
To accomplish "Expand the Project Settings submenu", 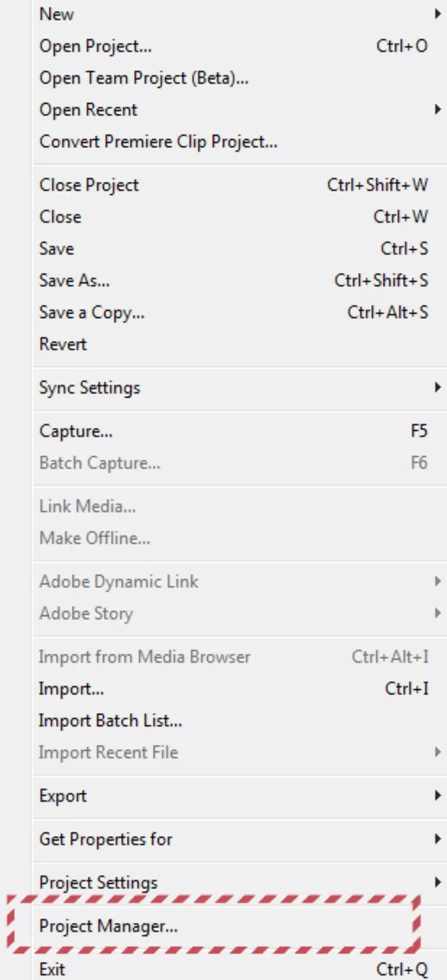I will click(x=99, y=883).
